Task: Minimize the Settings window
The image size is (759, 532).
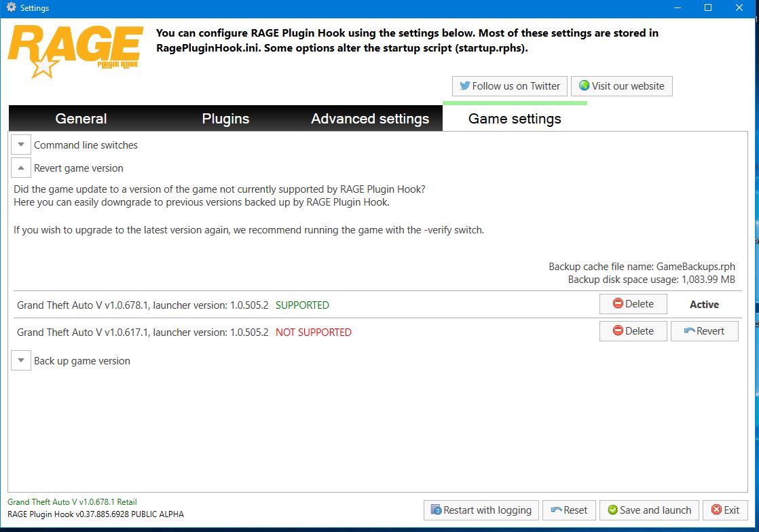Action: pos(678,7)
